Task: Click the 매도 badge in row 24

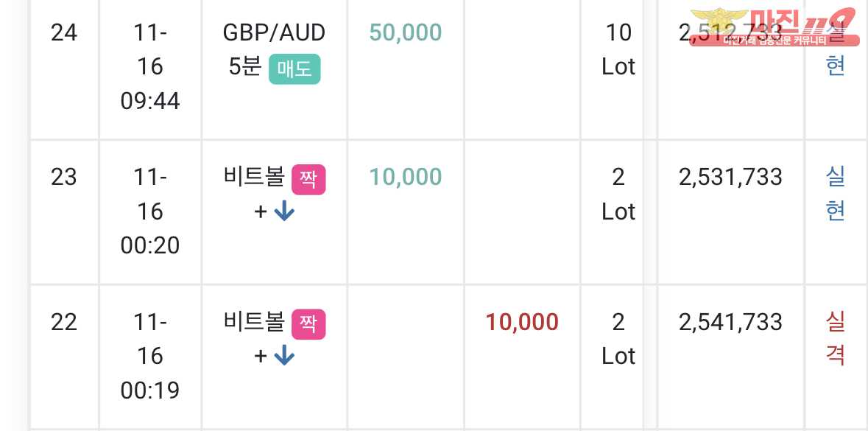Action: [x=294, y=69]
